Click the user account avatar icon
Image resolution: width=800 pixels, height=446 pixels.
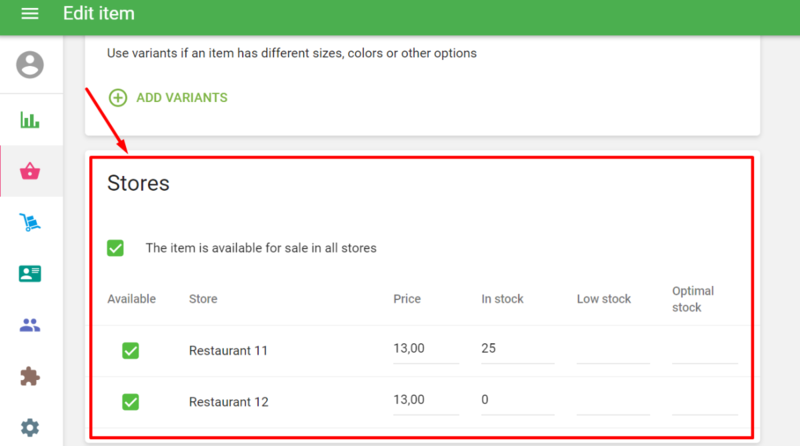point(30,66)
